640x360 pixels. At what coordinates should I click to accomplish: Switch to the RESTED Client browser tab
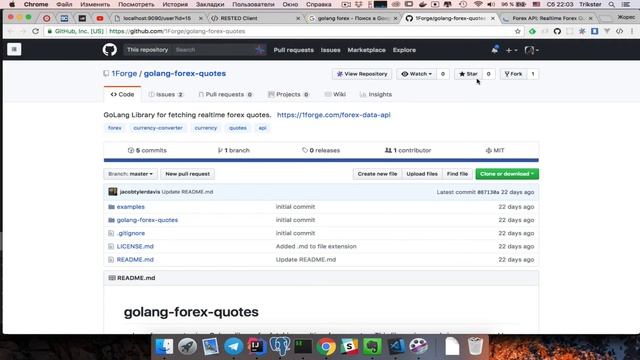coord(256,18)
